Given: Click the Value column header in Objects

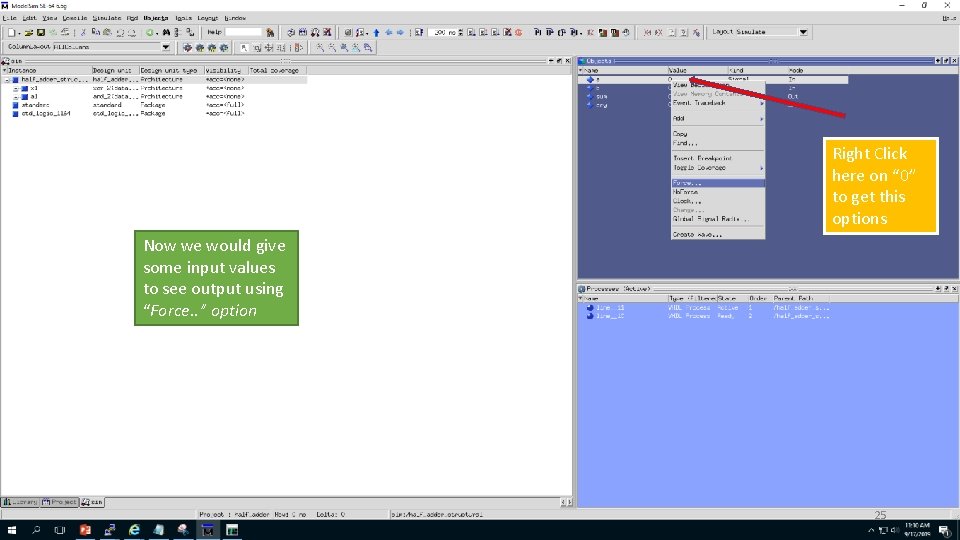Looking at the screenshot, I should (697, 70).
